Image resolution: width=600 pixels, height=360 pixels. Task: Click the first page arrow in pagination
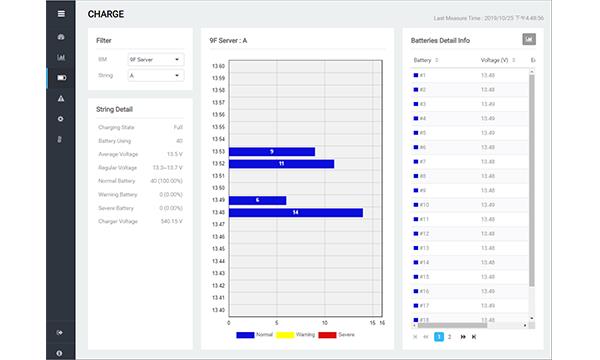coord(415,337)
